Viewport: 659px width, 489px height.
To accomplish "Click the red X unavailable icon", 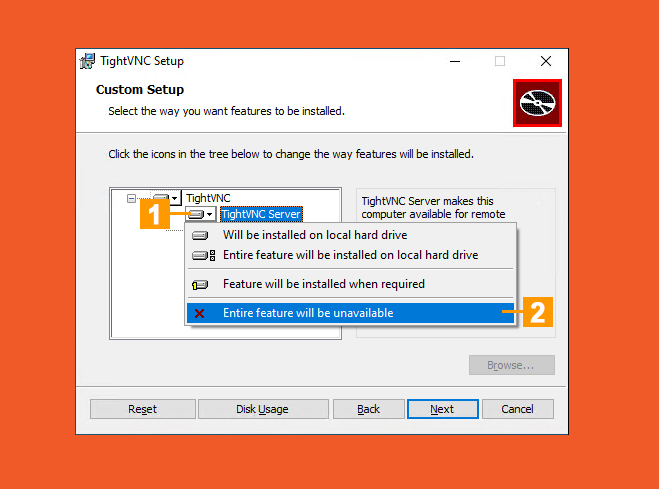I will 200,313.
